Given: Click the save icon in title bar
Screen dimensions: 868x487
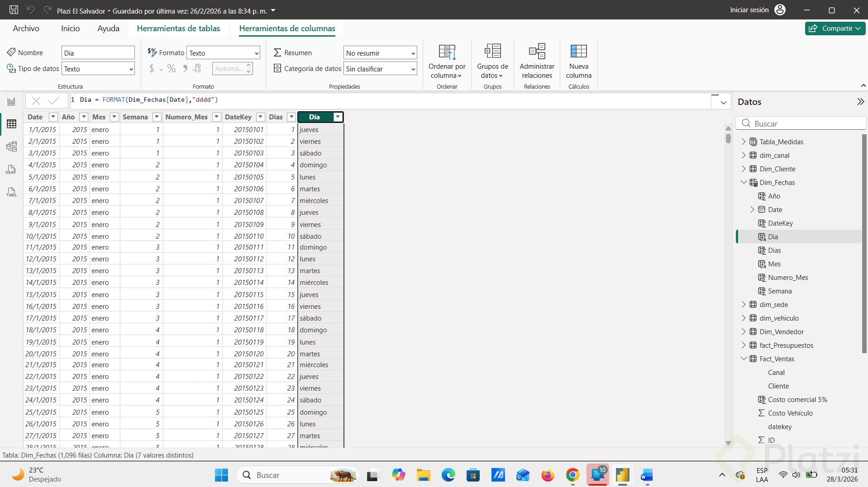Looking at the screenshot, I should 14,10.
